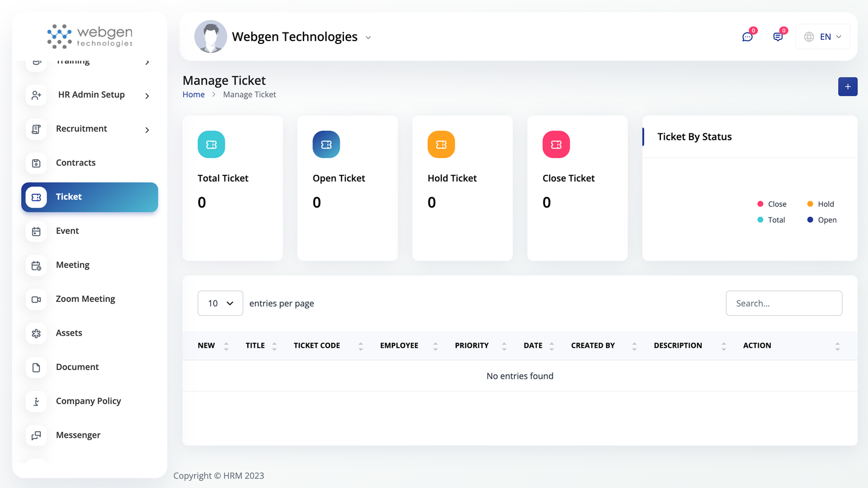Click the orange Hold Ticket icon

click(x=441, y=145)
